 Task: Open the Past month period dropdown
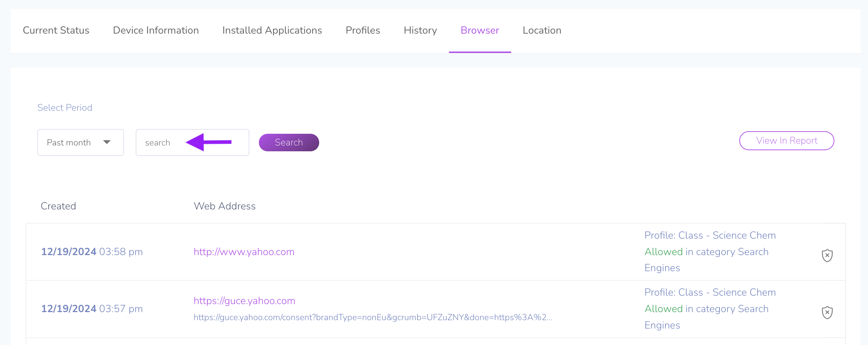point(80,143)
